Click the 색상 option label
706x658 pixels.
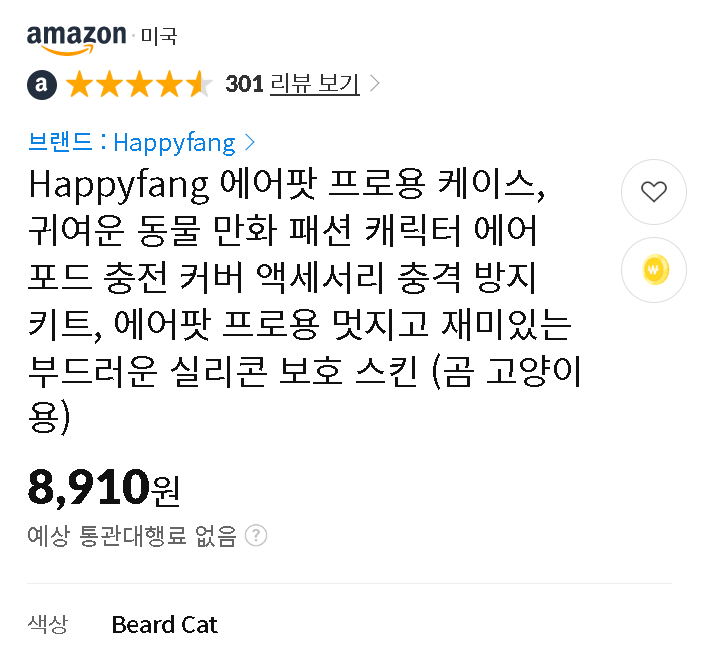[x=48, y=625]
